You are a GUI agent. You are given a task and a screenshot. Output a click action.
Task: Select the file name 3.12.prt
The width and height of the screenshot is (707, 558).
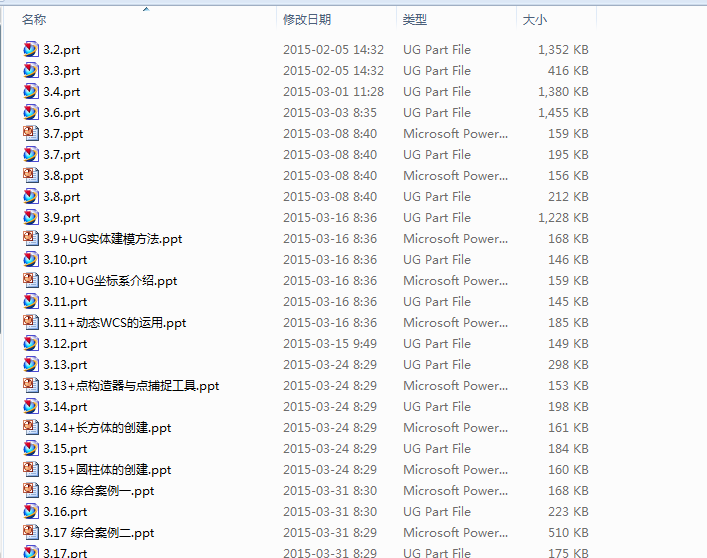click(x=65, y=344)
